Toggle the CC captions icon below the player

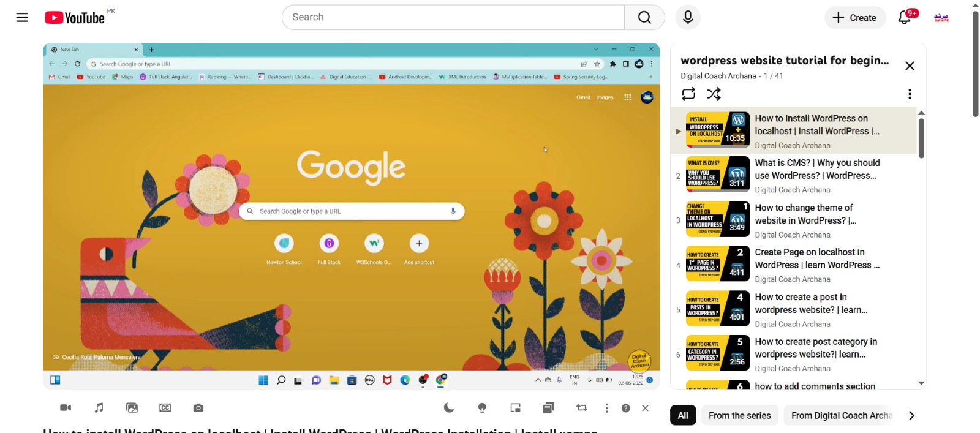click(165, 408)
